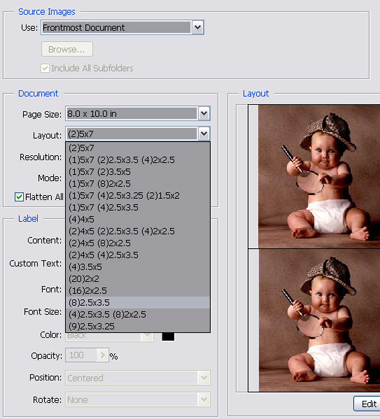Viewport: 380px width, 419px height.
Task: Click the bottom baby photo in preview
Action: point(319,320)
